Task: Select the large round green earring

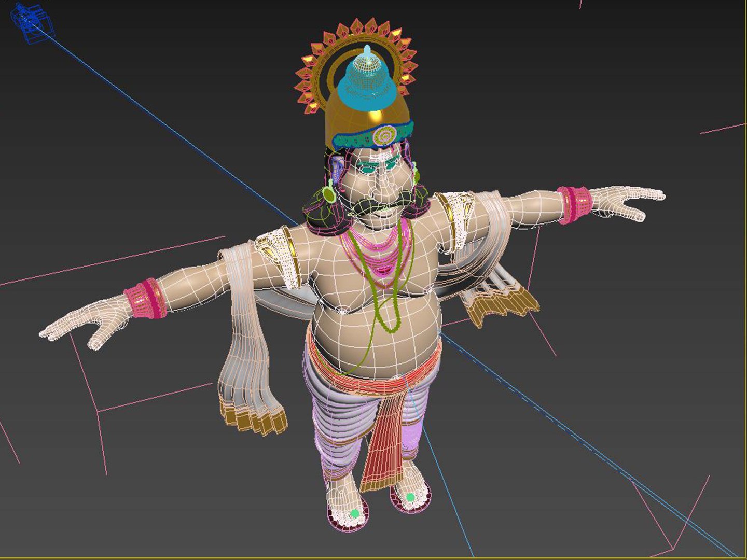Action: point(328,193)
